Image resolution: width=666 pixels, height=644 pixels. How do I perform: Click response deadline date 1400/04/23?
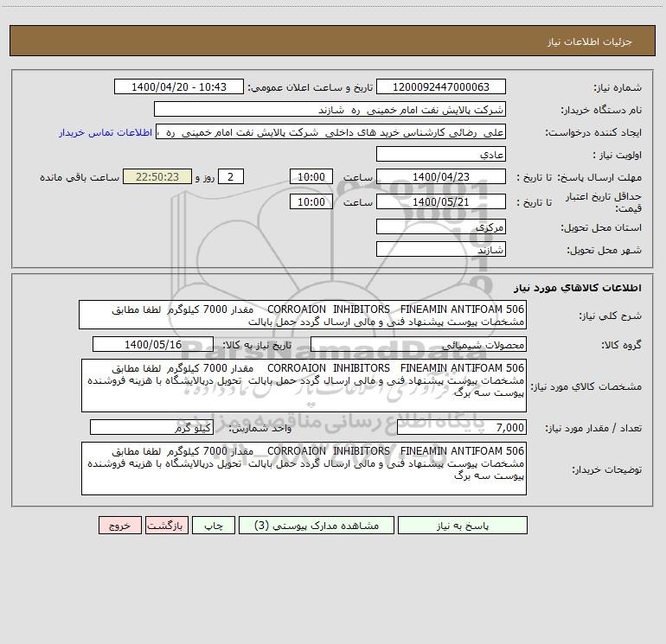441,176
